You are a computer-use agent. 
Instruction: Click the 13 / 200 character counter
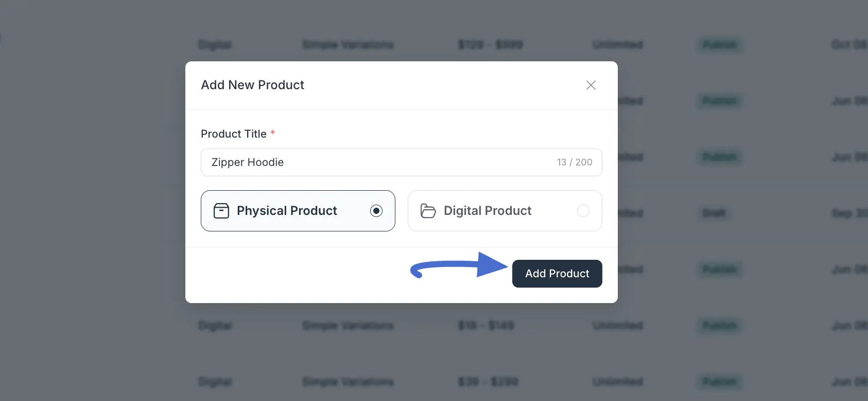(575, 162)
